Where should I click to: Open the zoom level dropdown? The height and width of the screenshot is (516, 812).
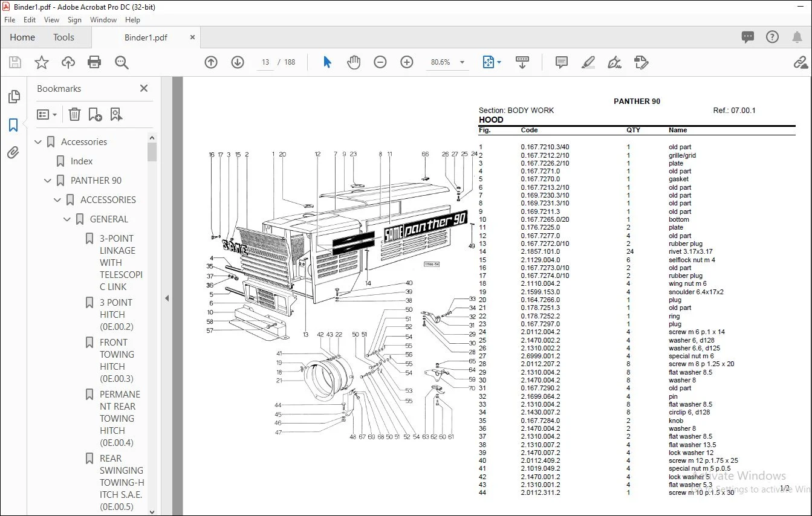click(463, 62)
